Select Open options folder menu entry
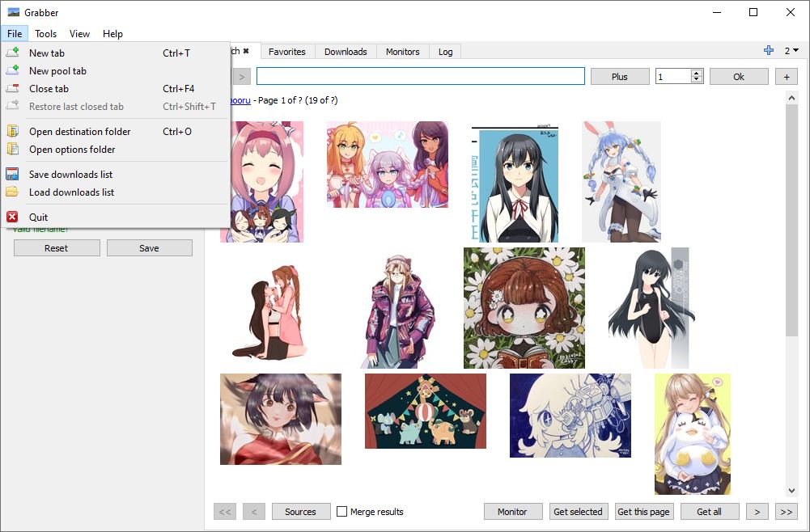810x532 pixels. pos(115,149)
